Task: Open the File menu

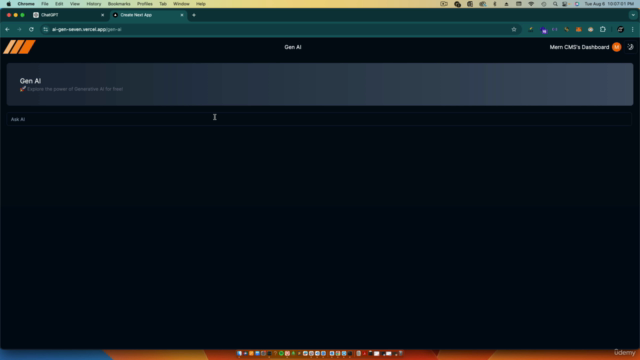Action: click(45, 4)
